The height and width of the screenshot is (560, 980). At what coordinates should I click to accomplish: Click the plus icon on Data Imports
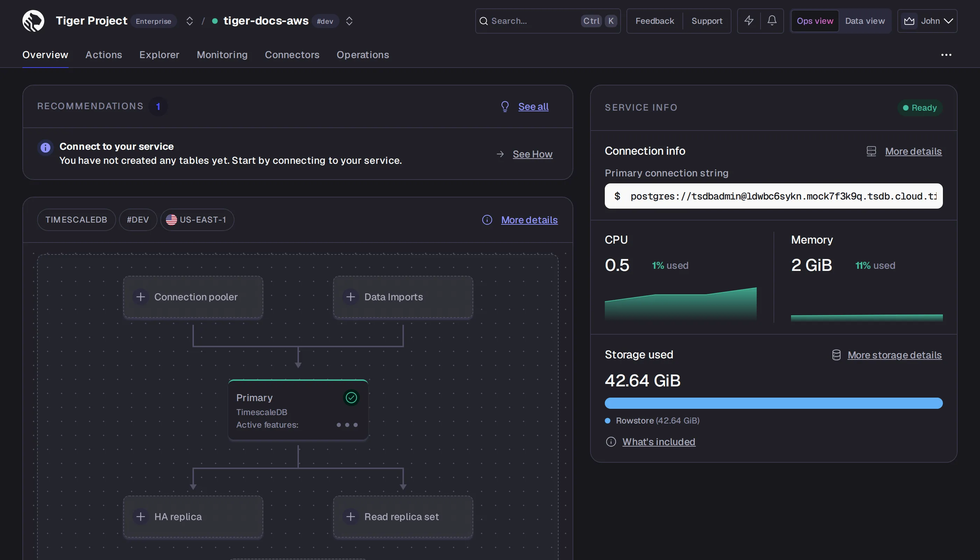click(350, 297)
